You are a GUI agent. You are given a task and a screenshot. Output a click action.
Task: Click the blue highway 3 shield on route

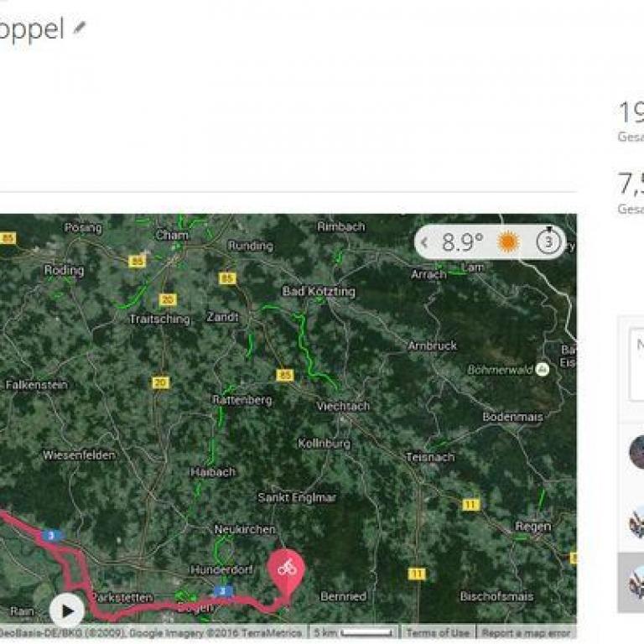(x=52, y=536)
